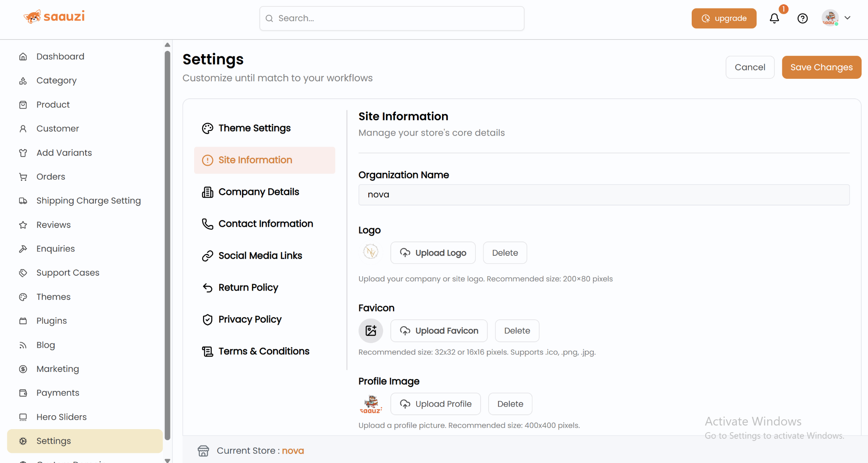Click the Save Changes button
Image resolution: width=868 pixels, height=463 pixels.
click(821, 67)
